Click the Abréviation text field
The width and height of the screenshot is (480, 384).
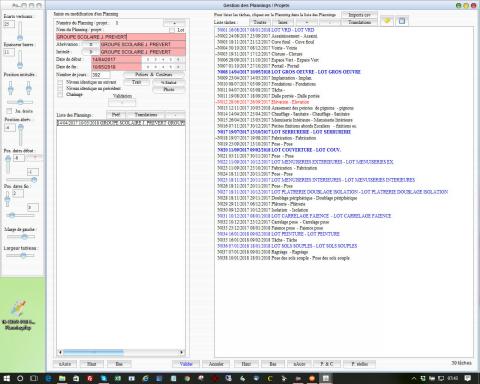click(143, 44)
